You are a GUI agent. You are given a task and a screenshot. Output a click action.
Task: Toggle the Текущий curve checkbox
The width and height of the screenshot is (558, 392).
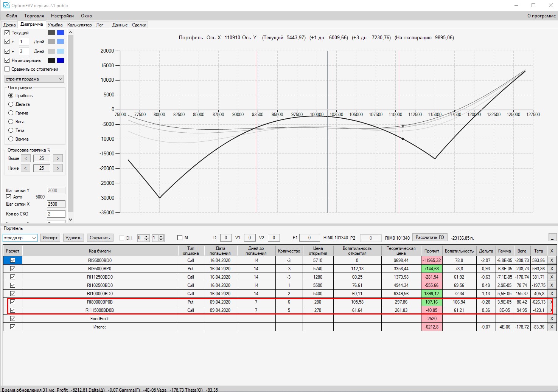pos(7,33)
